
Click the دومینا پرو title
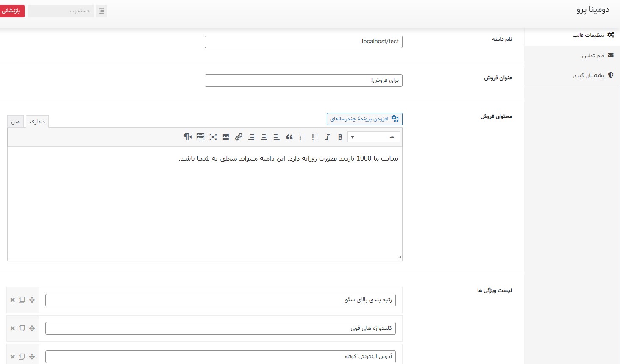coord(592,10)
